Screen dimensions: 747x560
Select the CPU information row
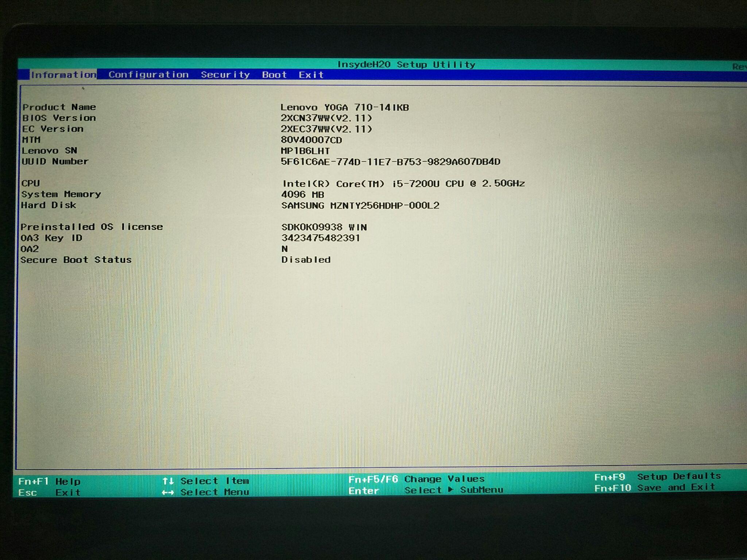tap(31, 183)
